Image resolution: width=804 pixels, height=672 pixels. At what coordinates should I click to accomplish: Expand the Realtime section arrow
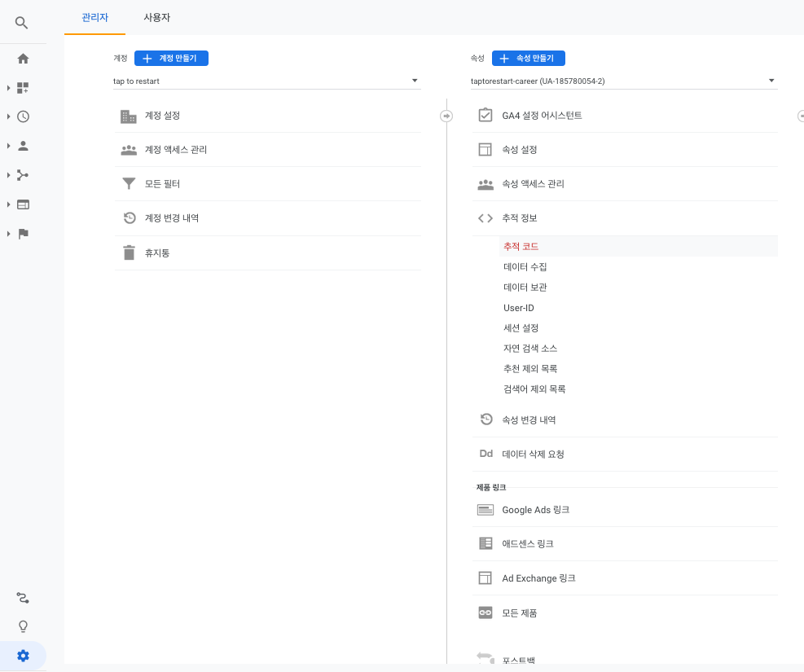coord(8,116)
